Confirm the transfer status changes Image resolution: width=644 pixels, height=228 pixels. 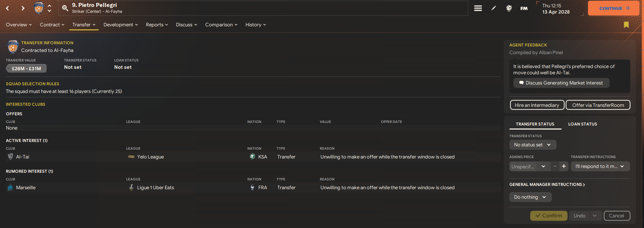click(x=548, y=216)
